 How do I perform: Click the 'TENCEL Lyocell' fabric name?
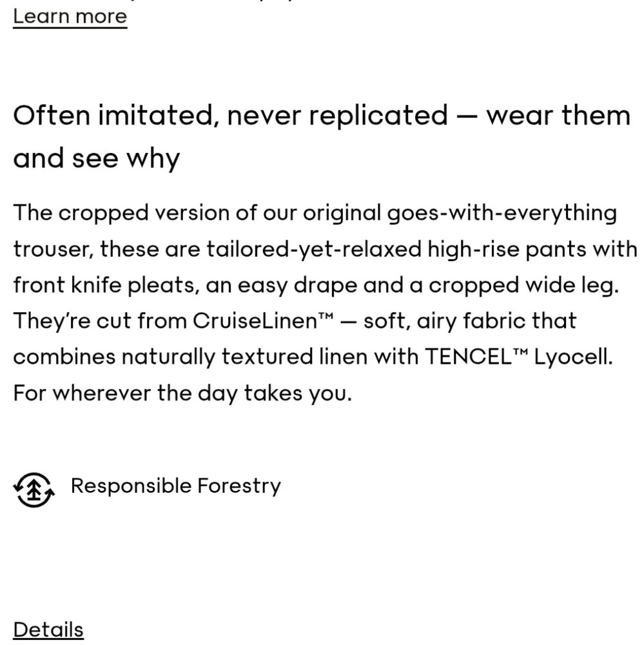click(519, 357)
